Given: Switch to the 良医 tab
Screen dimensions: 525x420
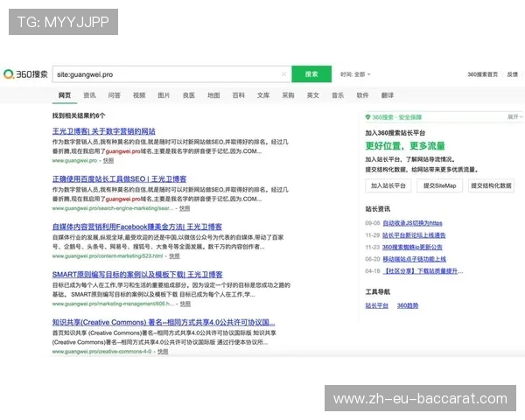Looking at the screenshot, I should click(x=189, y=95).
